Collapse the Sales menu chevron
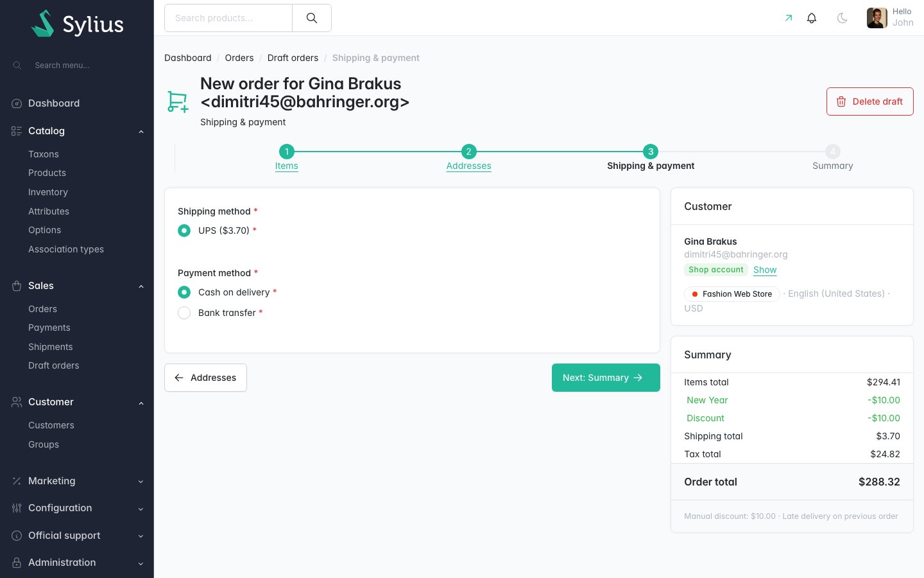The height and width of the screenshot is (578, 924). click(141, 286)
